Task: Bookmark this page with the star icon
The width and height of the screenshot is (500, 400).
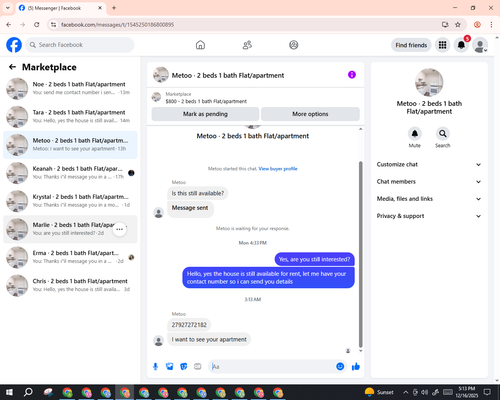Action: [458, 25]
